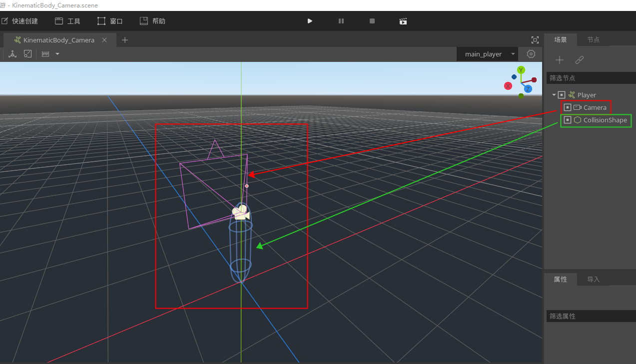Screen dimensions: 636x364
Task: Stop scene playback
Action: (x=372, y=21)
